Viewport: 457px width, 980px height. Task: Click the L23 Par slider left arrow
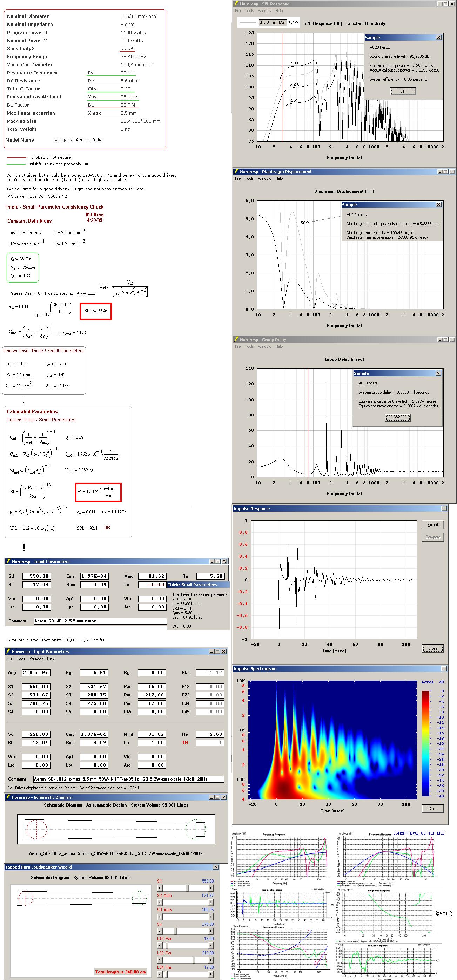pyautogui.click(x=160, y=960)
